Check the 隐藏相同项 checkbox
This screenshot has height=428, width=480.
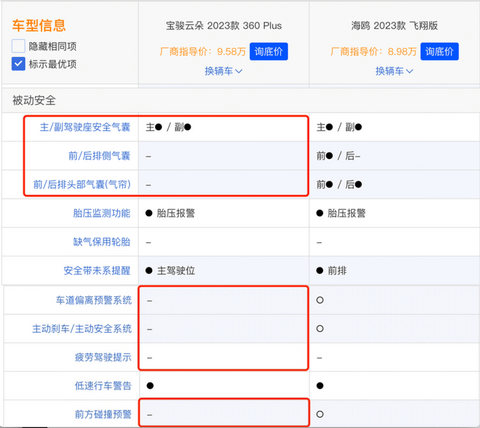18,46
